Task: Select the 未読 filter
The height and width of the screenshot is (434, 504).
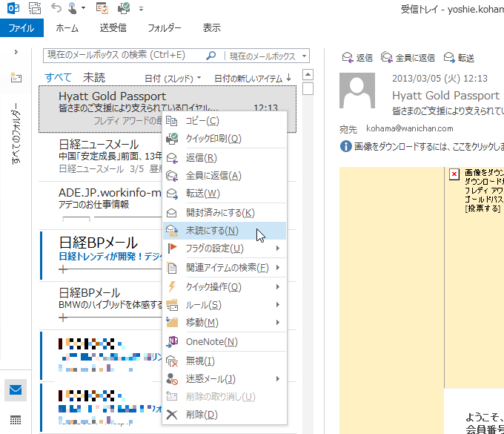Action: pos(94,78)
